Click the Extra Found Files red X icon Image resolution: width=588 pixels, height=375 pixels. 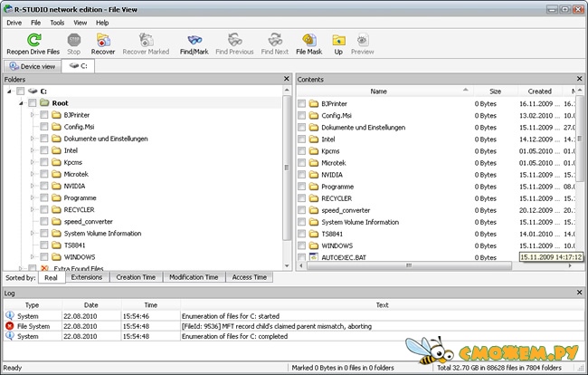point(44,268)
